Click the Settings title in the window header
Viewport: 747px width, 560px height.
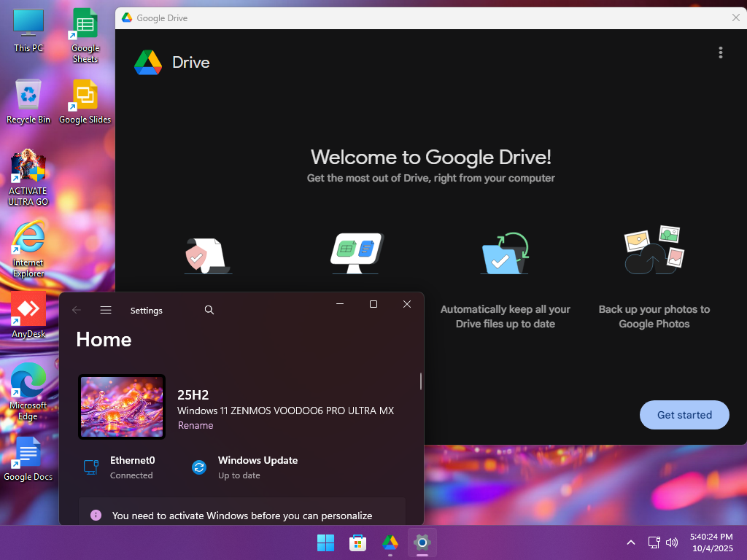pyautogui.click(x=146, y=311)
